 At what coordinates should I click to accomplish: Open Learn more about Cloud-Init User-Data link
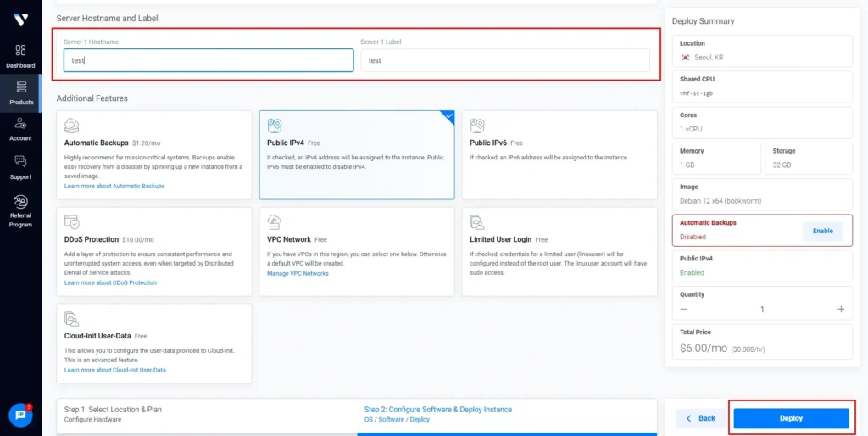(115, 370)
